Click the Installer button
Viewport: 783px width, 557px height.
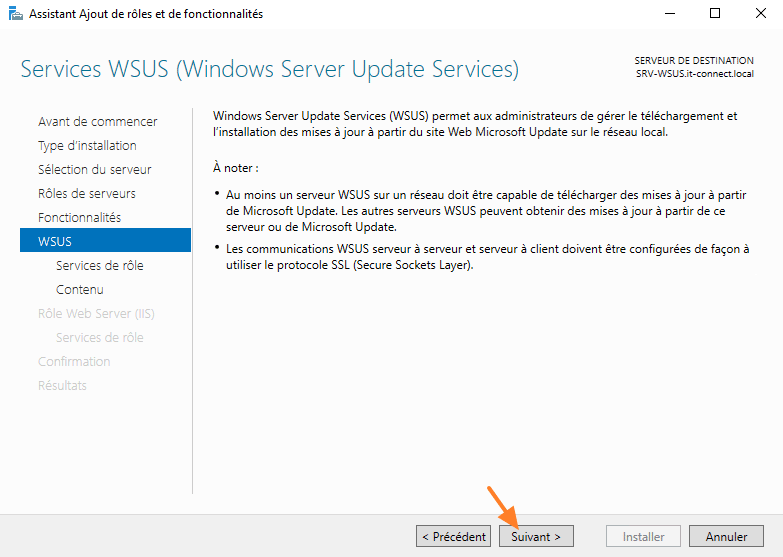pyautogui.click(x=644, y=537)
